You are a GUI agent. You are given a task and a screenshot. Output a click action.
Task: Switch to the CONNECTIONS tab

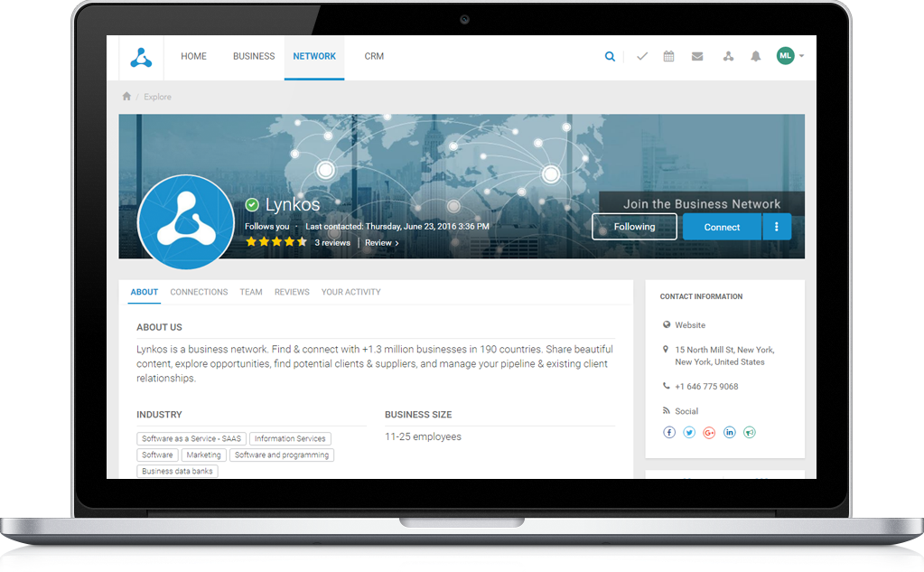click(199, 292)
